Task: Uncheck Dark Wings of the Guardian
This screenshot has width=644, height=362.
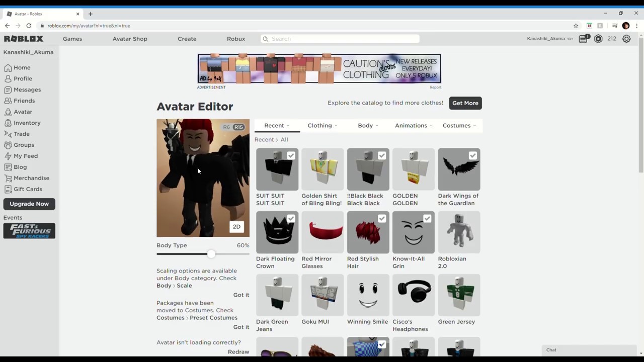Action: point(472,156)
